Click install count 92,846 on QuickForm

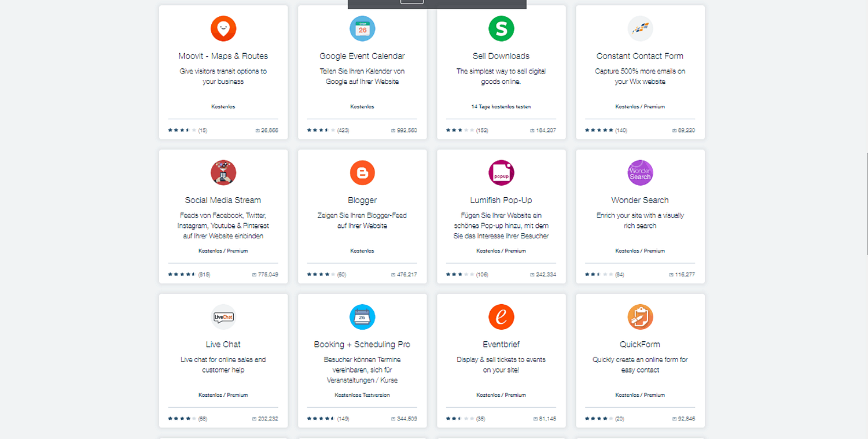click(x=683, y=419)
